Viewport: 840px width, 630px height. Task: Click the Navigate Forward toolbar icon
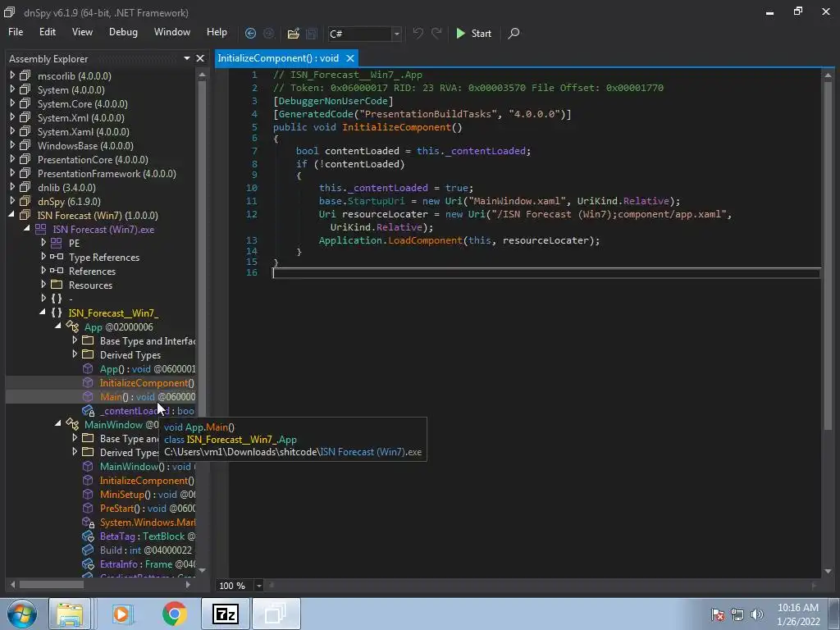[x=269, y=33]
